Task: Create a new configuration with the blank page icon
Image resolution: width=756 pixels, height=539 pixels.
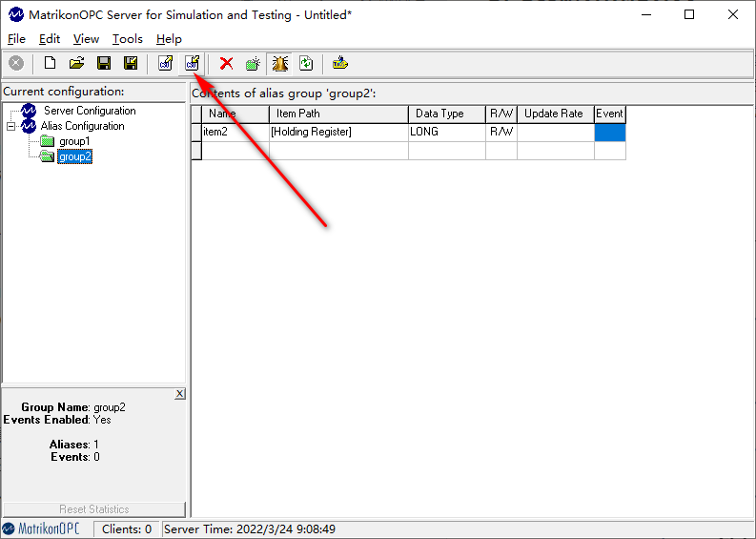Action: point(50,63)
